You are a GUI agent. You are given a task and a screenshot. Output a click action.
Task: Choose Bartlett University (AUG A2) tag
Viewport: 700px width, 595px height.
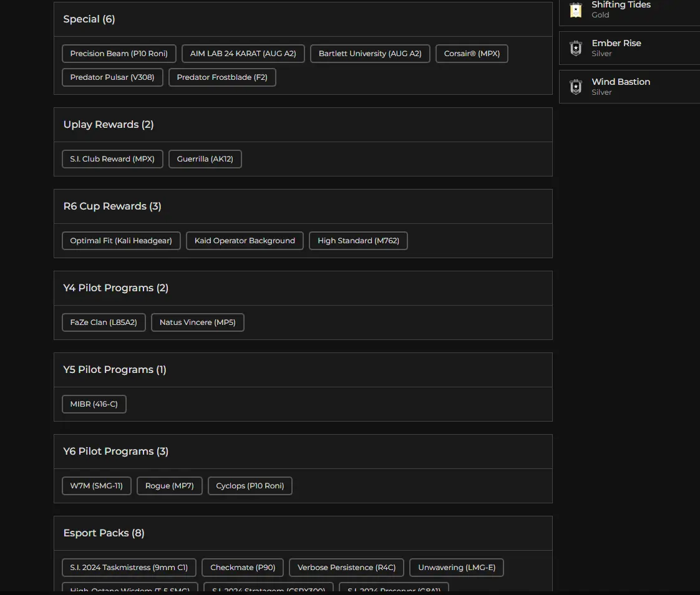tap(369, 54)
